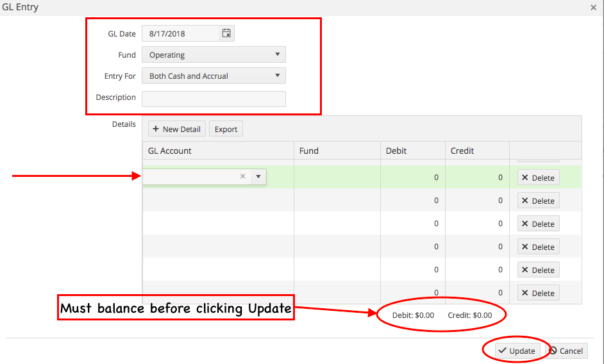Screen dimensions: 604x364
Task: Click the Export button
Action: 226,129
